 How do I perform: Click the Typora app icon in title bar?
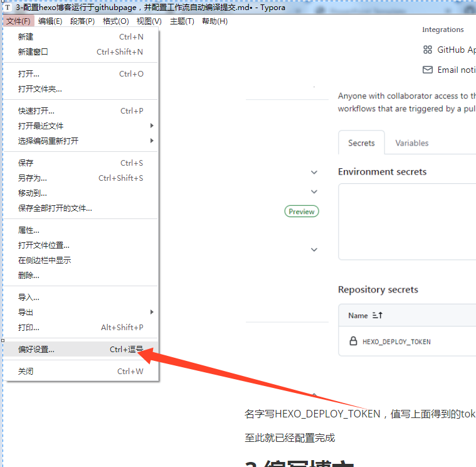[x=8, y=7]
